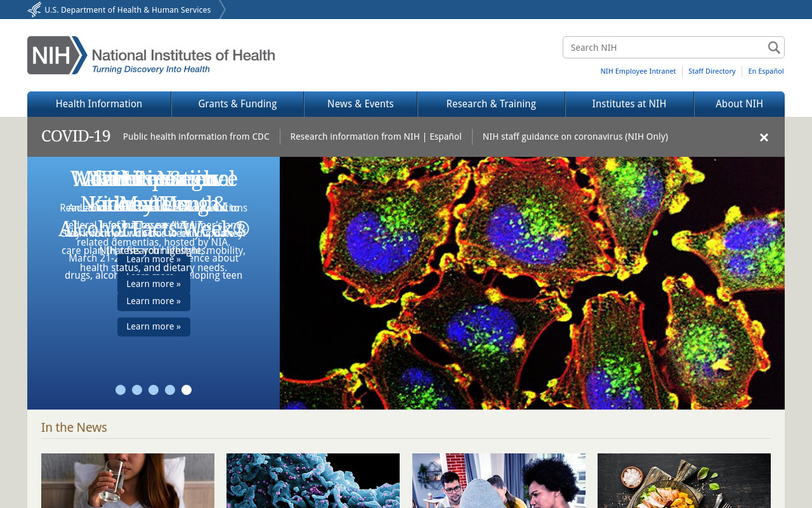Select the fourth carousel slide dot
This screenshot has height=508, width=812.
pos(170,390)
